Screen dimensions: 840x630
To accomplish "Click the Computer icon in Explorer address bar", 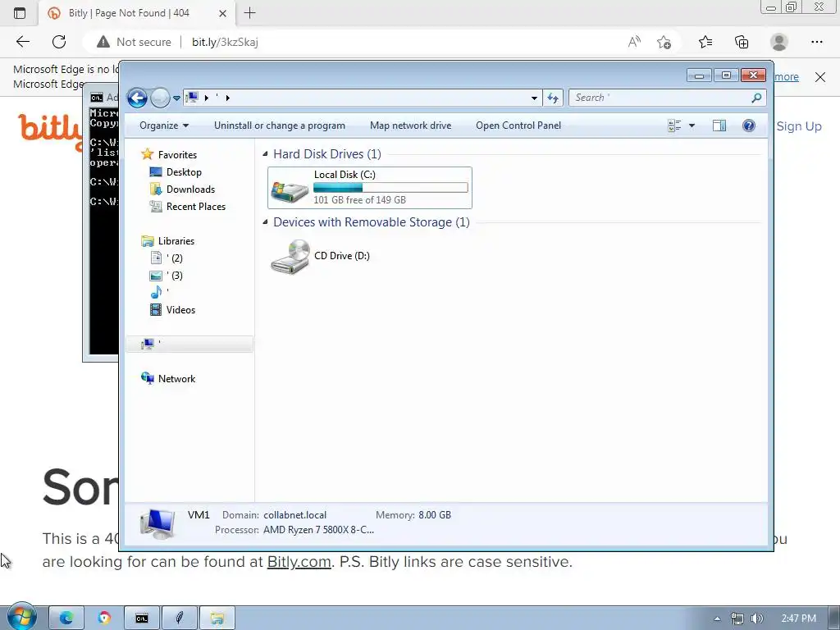I will [x=192, y=98].
